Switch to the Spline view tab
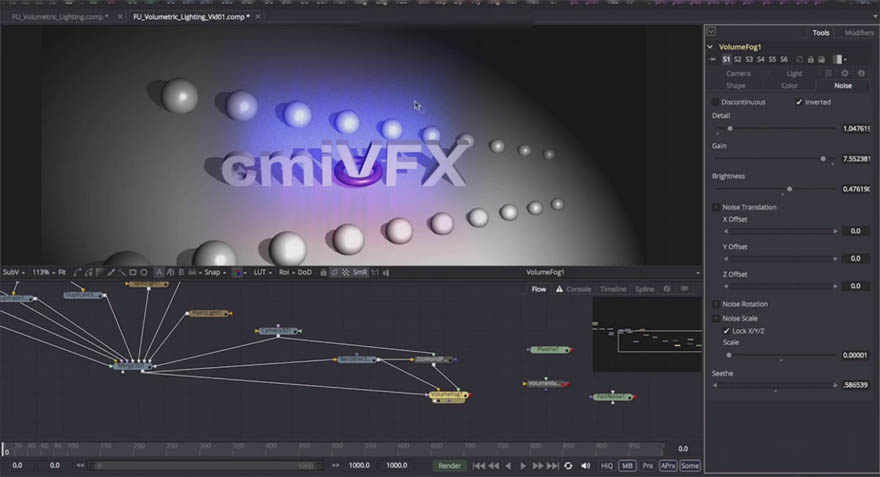Viewport: 880px width, 477px height. coord(644,289)
